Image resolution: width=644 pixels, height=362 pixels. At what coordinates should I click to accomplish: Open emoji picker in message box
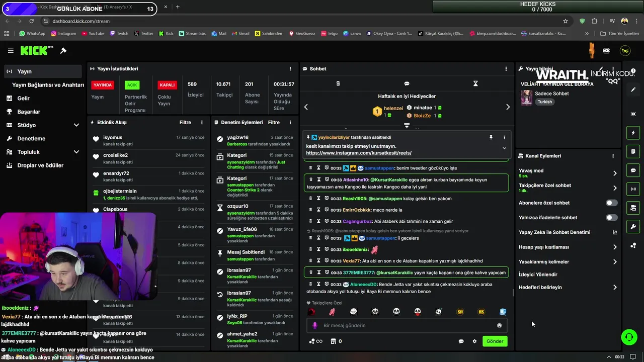point(499,326)
